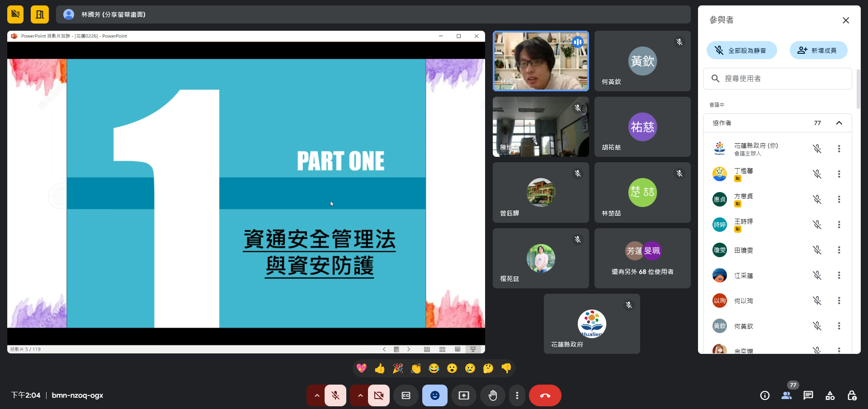
Task: Open meeting details info icon
Action: point(764,395)
